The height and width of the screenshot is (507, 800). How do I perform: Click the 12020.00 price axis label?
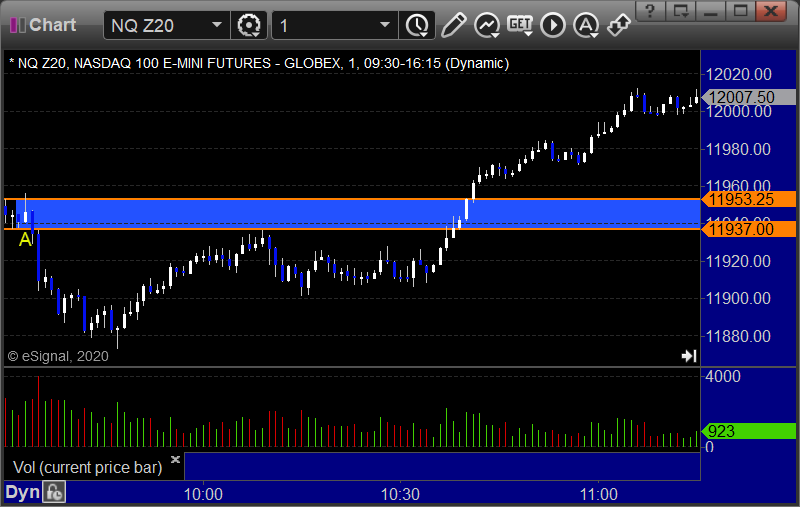[x=738, y=74]
